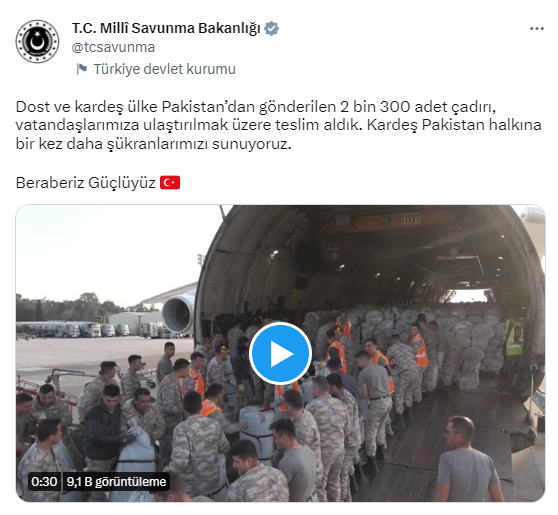Visit the @tcsavunma handle

coord(113,47)
